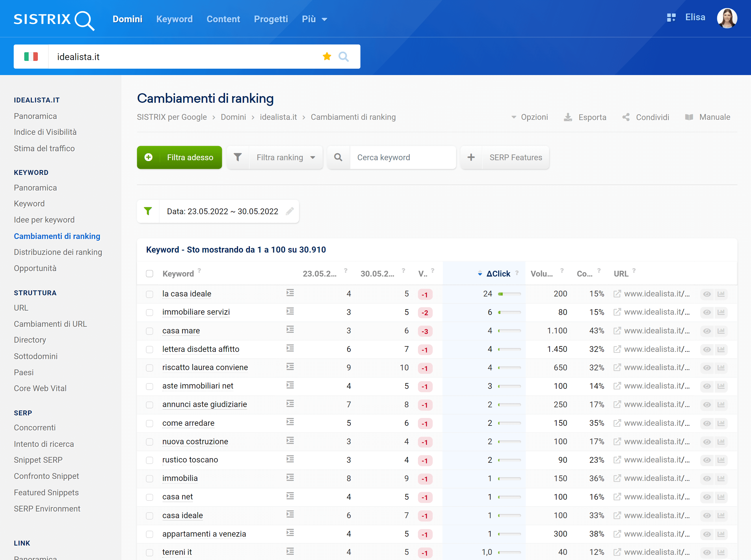
Task: Open ranking history chart for rustico toscano
Action: pos(721,461)
